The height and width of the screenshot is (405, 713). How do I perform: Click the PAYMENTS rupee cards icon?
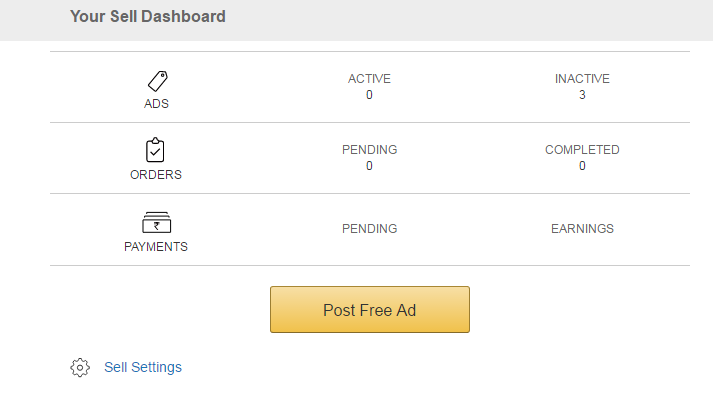pos(156,223)
